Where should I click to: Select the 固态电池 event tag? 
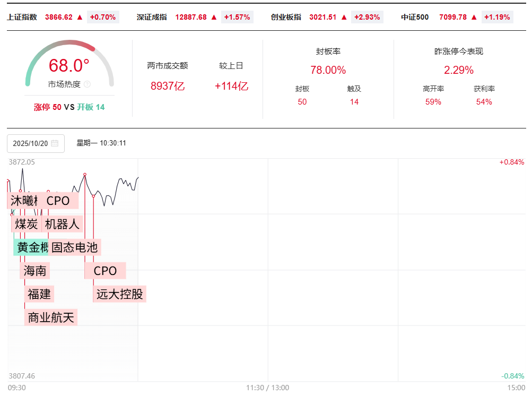(x=74, y=247)
